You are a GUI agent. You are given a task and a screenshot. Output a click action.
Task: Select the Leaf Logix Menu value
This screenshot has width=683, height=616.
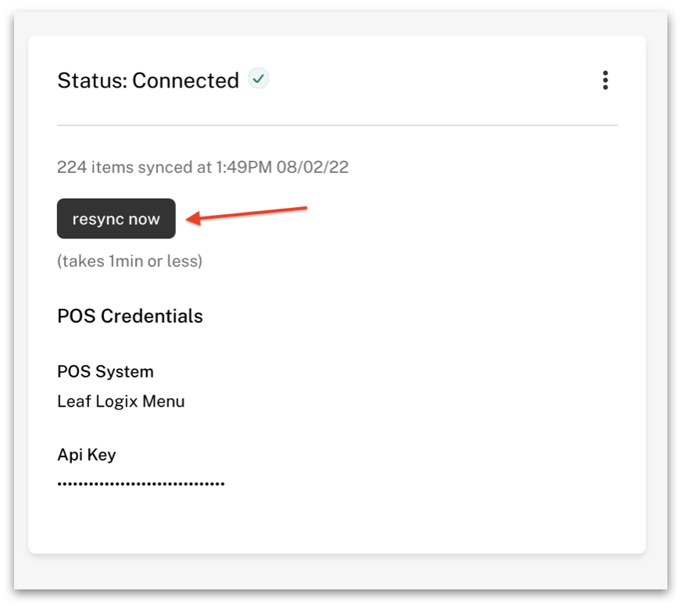click(x=120, y=401)
